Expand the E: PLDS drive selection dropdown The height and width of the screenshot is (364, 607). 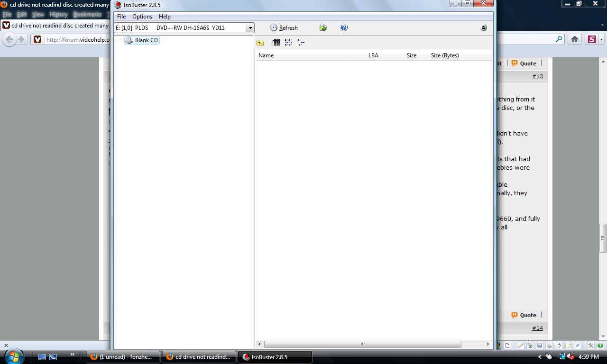(250, 28)
